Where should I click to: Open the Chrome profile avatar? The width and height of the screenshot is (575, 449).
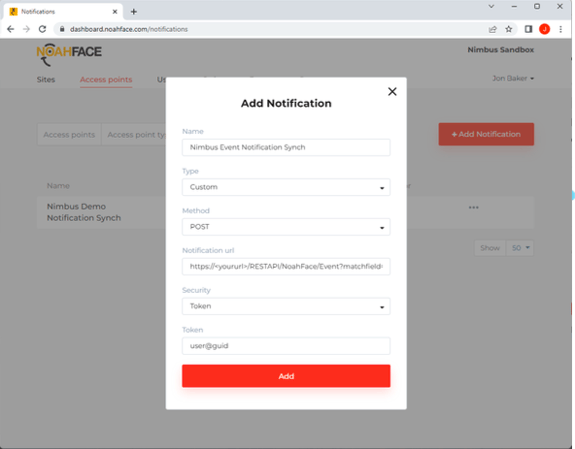click(545, 29)
